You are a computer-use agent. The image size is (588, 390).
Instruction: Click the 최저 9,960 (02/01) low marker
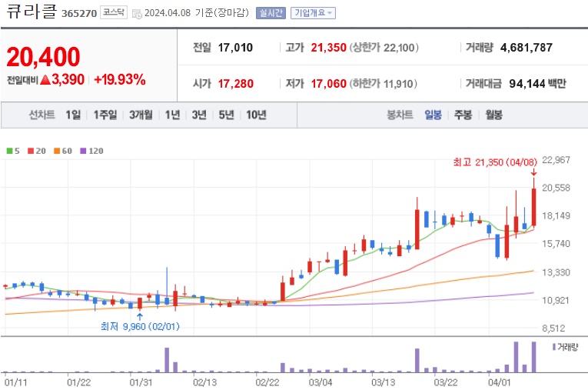140,326
